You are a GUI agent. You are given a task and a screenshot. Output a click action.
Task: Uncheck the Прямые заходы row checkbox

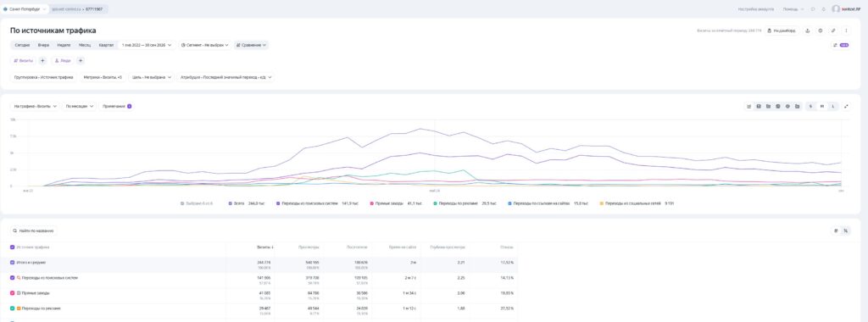click(x=13, y=292)
